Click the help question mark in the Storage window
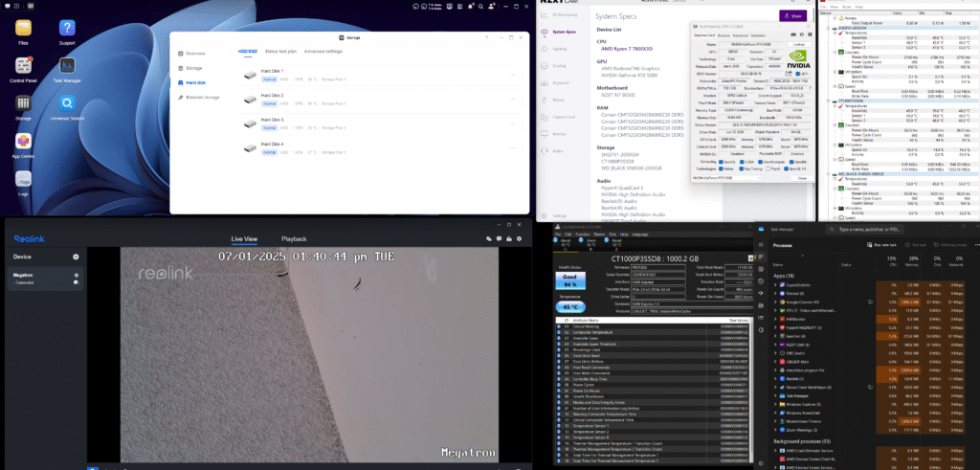980x470 pixels. click(486, 37)
